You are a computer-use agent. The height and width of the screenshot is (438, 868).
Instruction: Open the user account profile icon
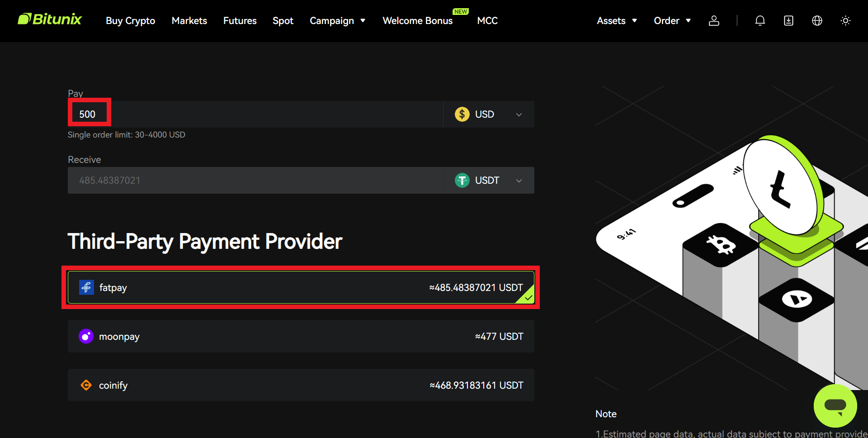tap(714, 21)
